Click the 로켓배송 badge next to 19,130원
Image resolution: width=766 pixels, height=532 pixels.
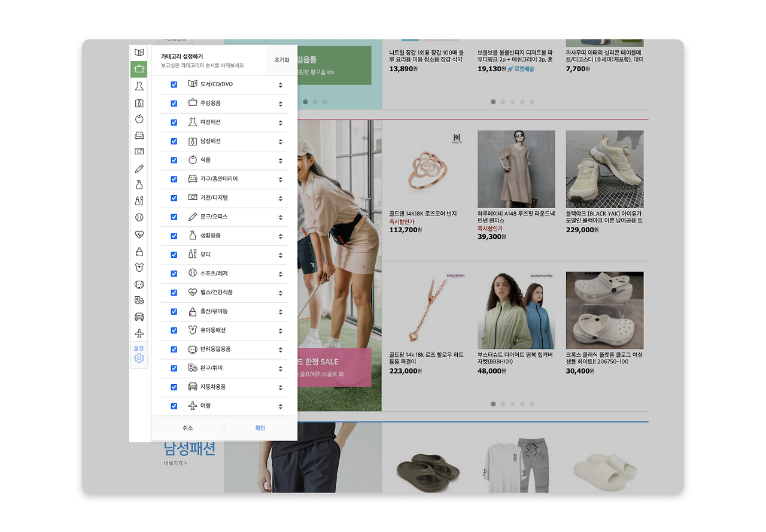tap(521, 69)
